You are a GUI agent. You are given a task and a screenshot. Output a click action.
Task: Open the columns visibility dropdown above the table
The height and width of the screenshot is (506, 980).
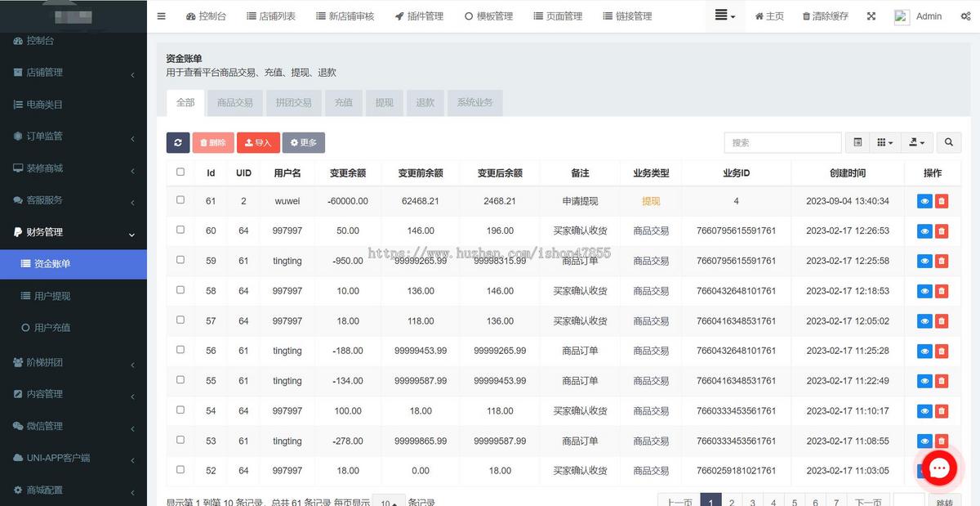pos(884,142)
